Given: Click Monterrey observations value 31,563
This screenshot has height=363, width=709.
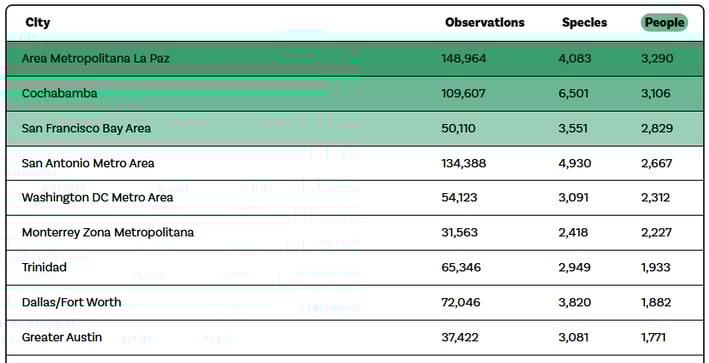Looking at the screenshot, I should (459, 233).
